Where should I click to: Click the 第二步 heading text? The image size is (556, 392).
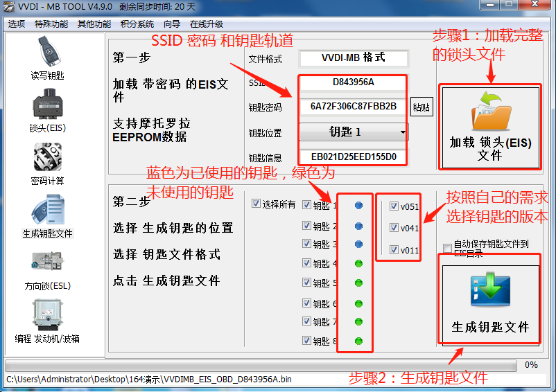tap(132, 202)
